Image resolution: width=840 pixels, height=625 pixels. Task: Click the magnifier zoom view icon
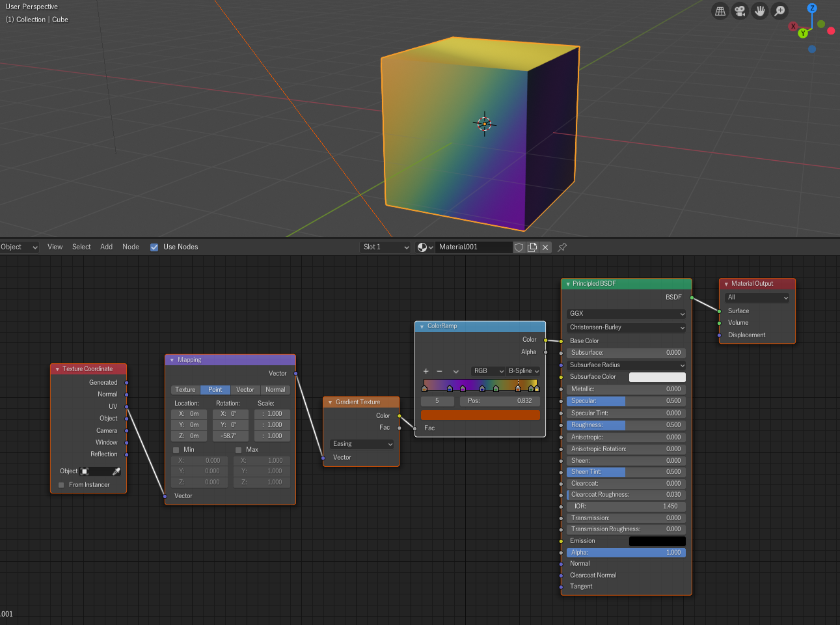pos(779,11)
